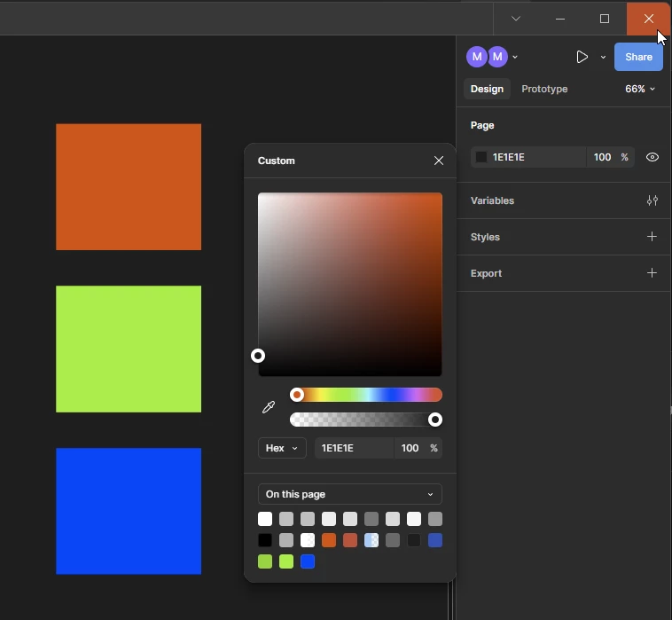Select the indigo blue swatch ending the second row
The width and height of the screenshot is (672, 620).
pos(435,540)
